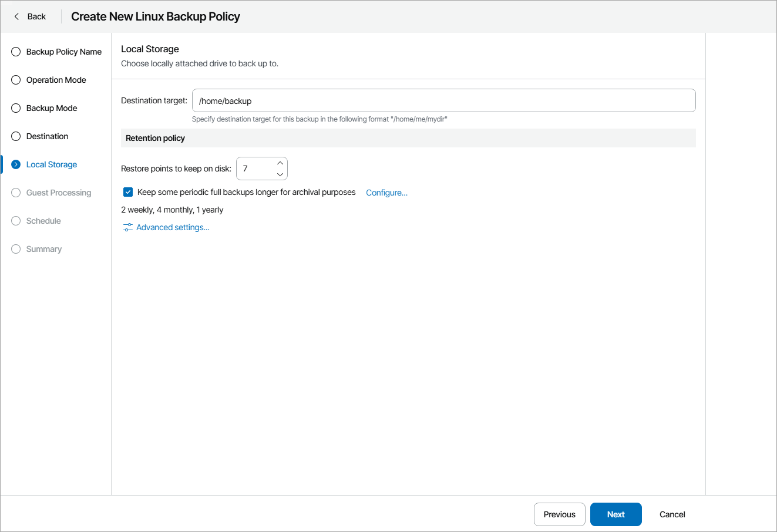Uncheck the periodic full backups archival checkbox
This screenshot has width=777, height=532.
coord(127,192)
